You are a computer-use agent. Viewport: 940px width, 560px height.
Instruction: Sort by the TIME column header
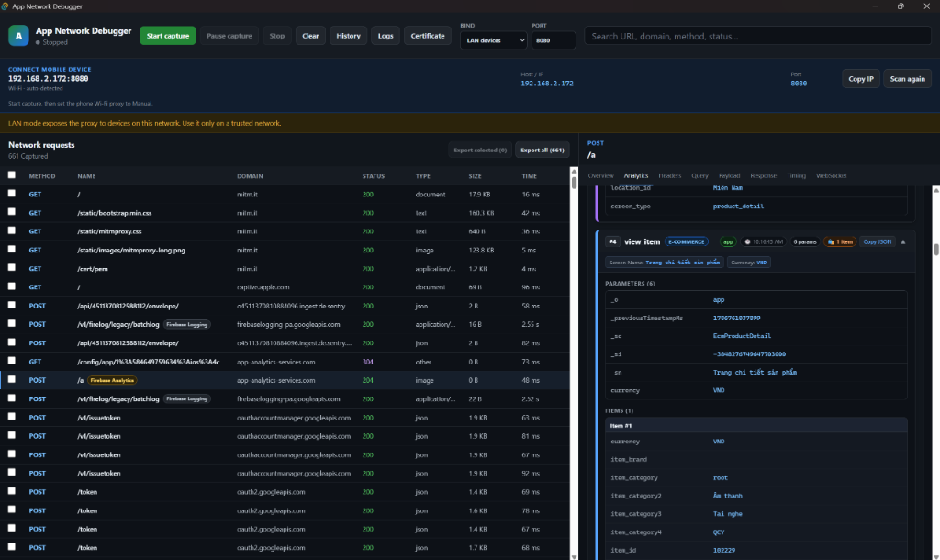click(x=529, y=176)
